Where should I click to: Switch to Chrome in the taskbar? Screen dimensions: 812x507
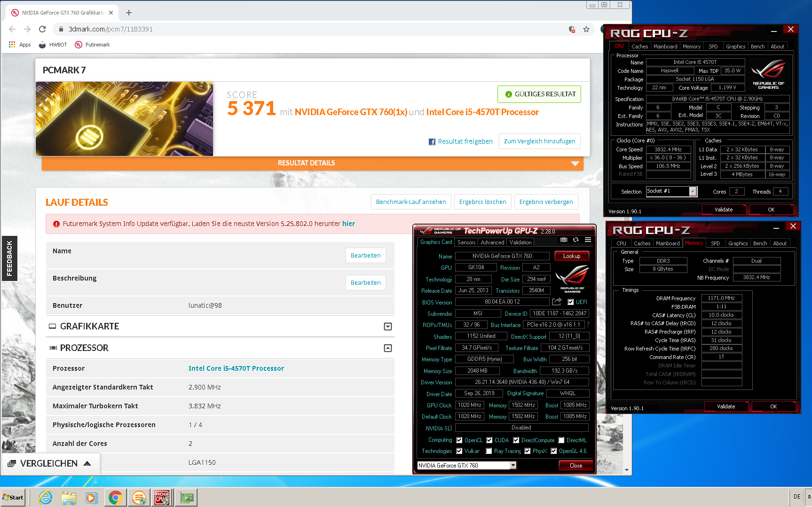coord(115,497)
